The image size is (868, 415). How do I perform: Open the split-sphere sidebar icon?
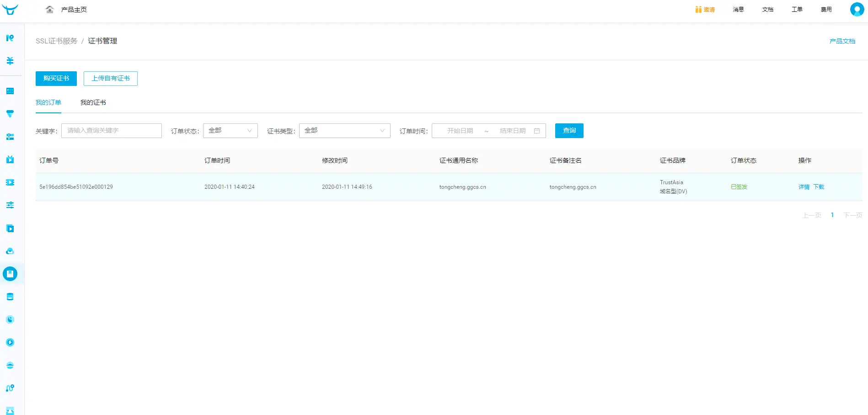tap(10, 365)
